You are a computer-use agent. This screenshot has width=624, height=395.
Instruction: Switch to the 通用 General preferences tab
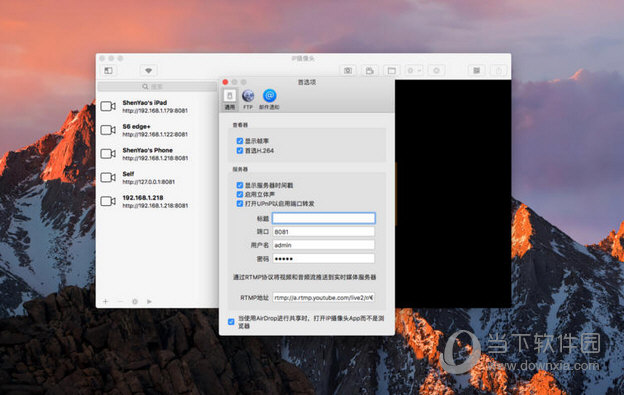[230, 99]
